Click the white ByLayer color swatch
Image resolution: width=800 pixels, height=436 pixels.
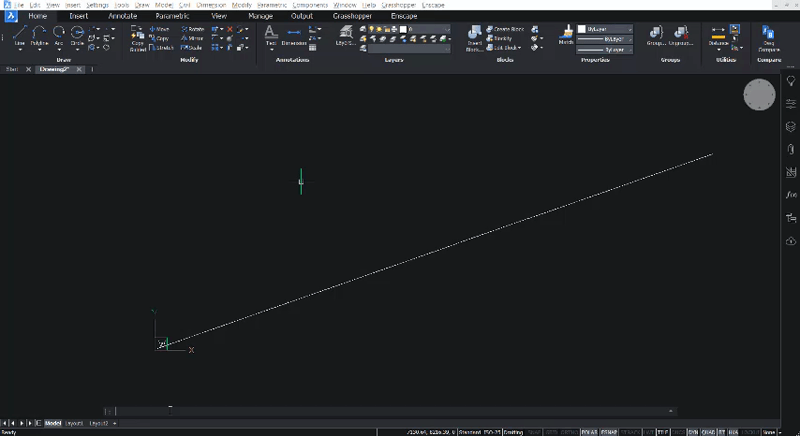582,29
